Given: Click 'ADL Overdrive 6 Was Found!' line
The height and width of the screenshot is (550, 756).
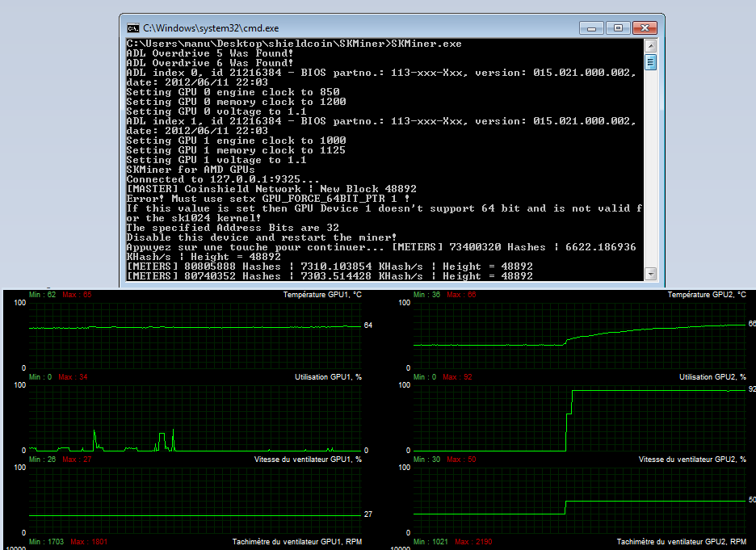Looking at the screenshot, I should 210,63.
